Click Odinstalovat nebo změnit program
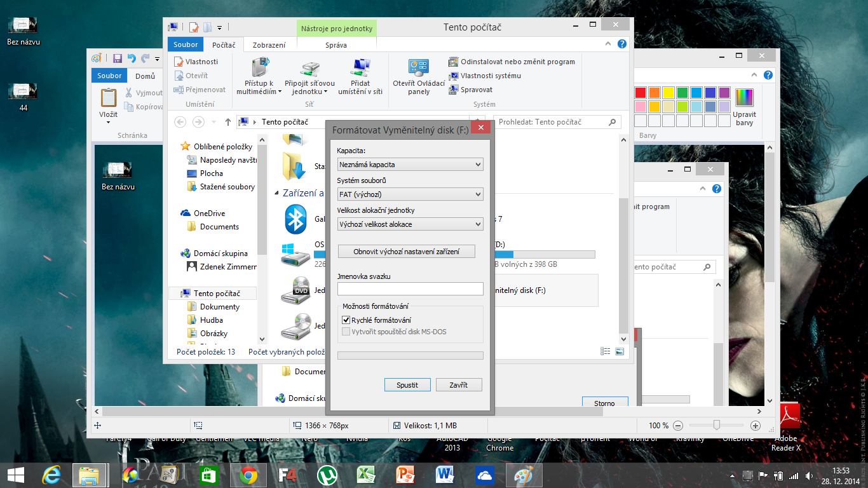 click(x=512, y=62)
